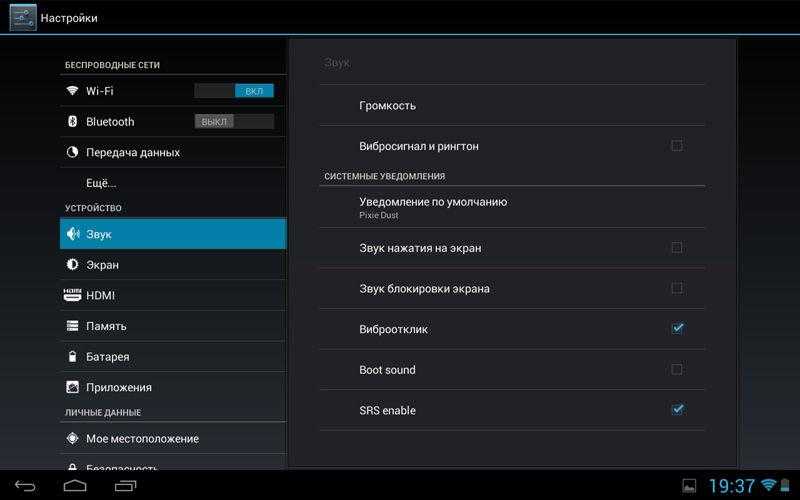Tap the data usage pie icon
The width and height of the screenshot is (800, 500).
[72, 152]
